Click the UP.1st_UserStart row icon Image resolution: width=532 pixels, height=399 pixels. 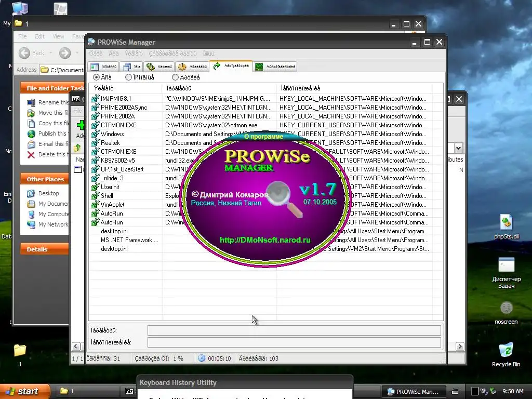click(x=95, y=169)
